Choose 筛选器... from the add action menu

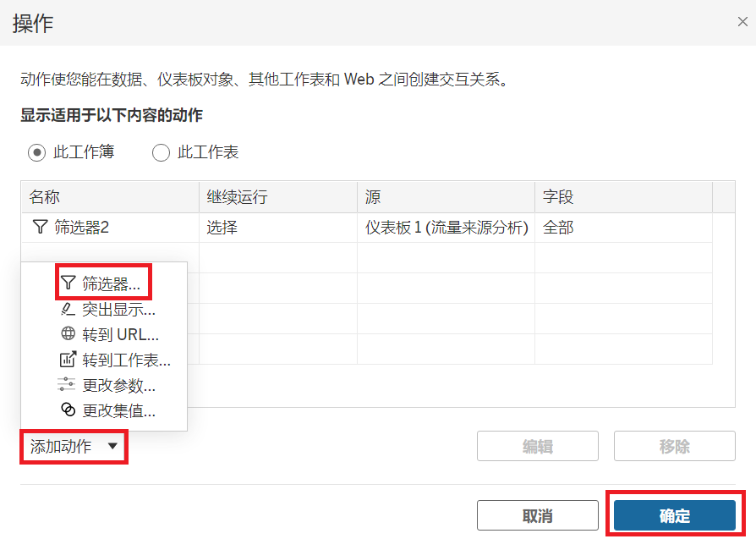[x=104, y=283]
